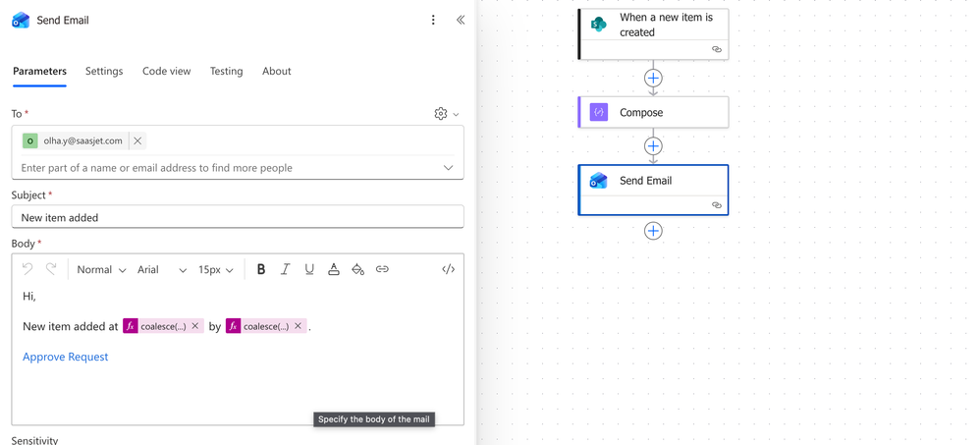This screenshot has width=980, height=445.
Task: Toggle bold formatting
Action: 261,269
